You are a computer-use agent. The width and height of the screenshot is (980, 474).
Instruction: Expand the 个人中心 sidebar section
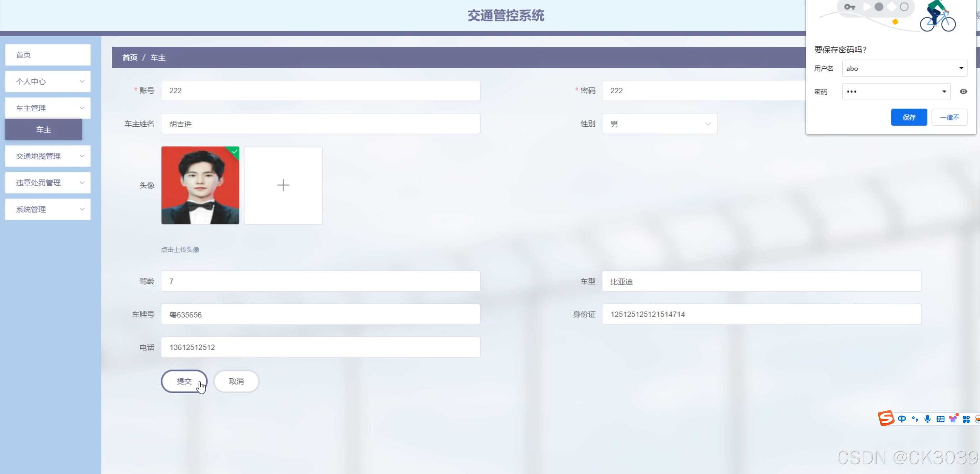(x=48, y=81)
